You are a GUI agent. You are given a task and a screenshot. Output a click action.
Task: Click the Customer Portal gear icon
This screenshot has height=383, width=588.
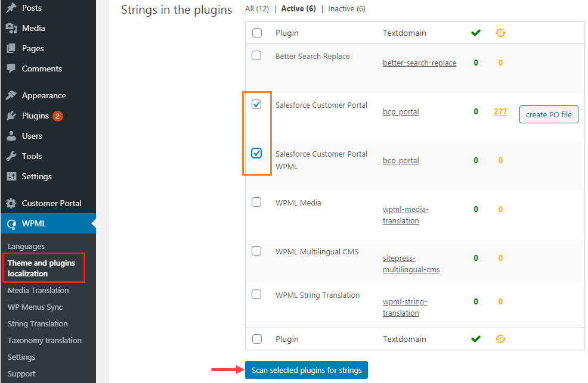pyautogui.click(x=11, y=203)
